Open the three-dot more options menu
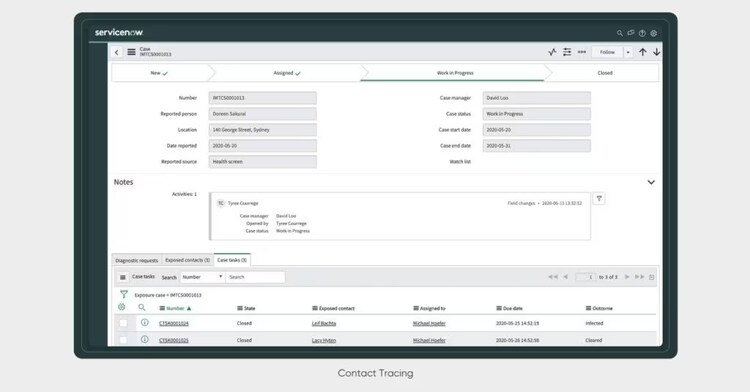 [x=582, y=52]
